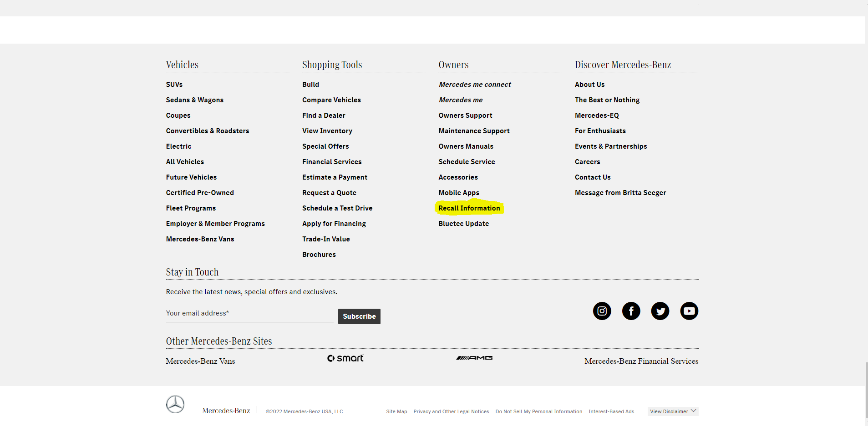Go to Certified Pre-Owned
Screen dimensions: 868x426
[x=200, y=193]
